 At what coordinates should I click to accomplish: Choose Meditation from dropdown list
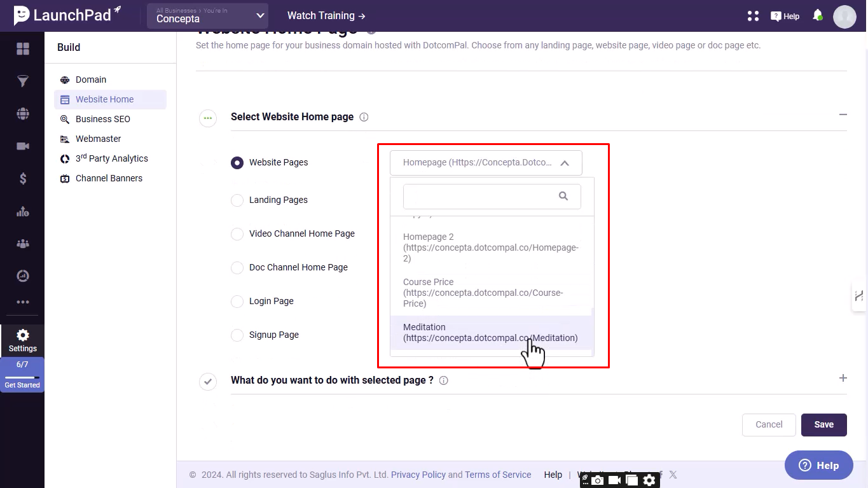coord(492,333)
